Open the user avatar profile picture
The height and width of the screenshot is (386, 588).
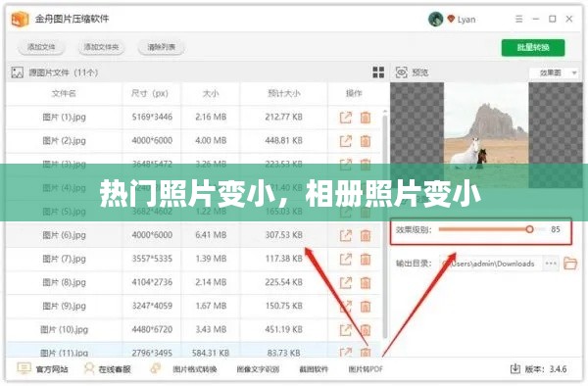[x=435, y=19]
